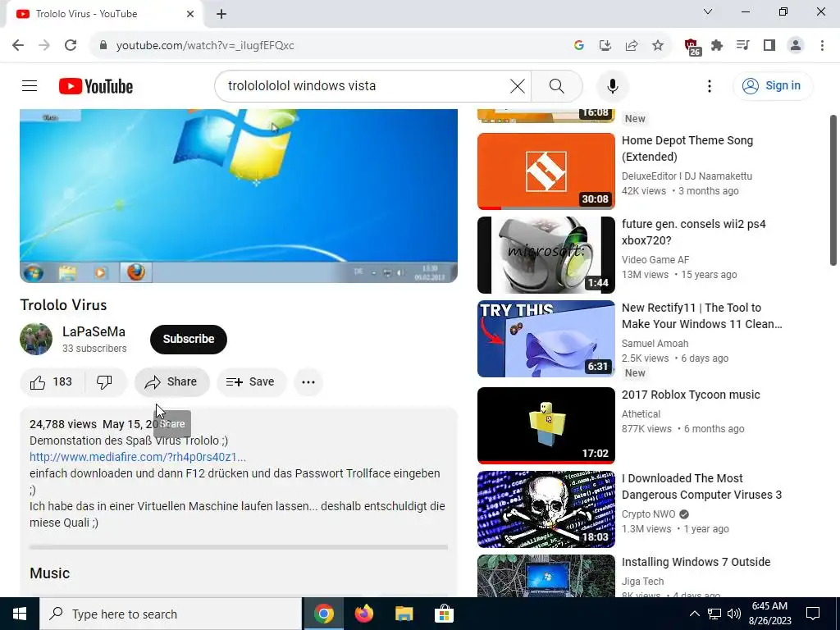The image size is (840, 630).
Task: Open Microsoft Store from taskbar
Action: pyautogui.click(x=444, y=614)
